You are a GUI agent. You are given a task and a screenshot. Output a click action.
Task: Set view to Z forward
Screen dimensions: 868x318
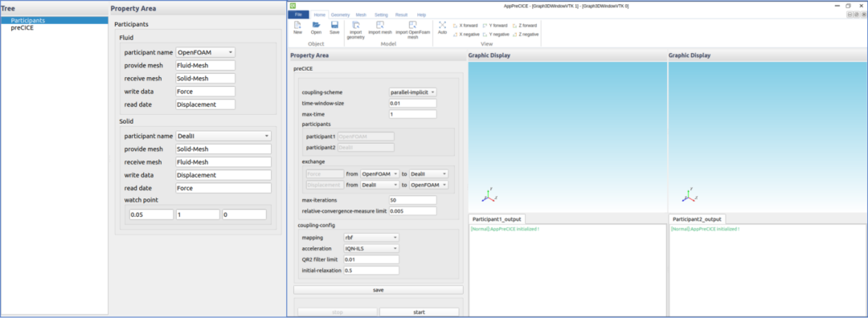pos(525,26)
